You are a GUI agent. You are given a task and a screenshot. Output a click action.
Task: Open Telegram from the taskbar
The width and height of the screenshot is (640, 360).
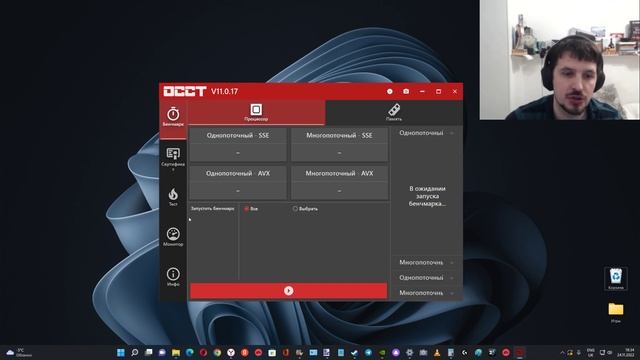[368, 353]
